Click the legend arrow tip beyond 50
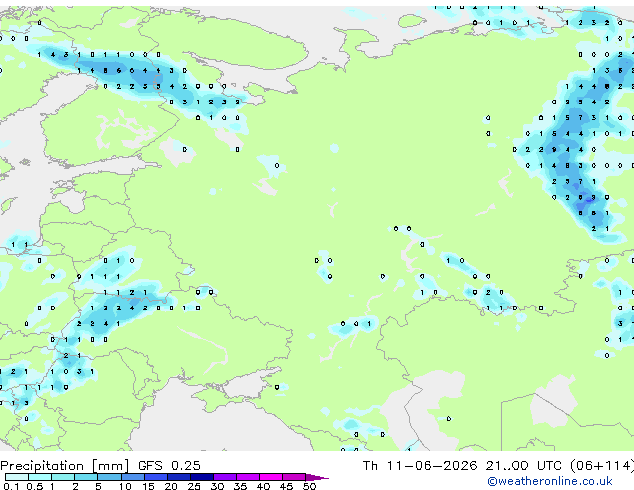The height and width of the screenshot is (490, 634). [x=317, y=477]
